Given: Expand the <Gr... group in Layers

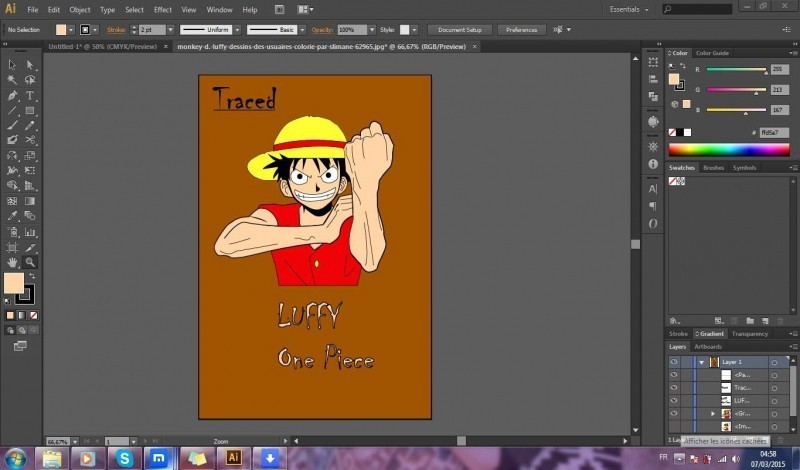Looking at the screenshot, I should point(713,414).
